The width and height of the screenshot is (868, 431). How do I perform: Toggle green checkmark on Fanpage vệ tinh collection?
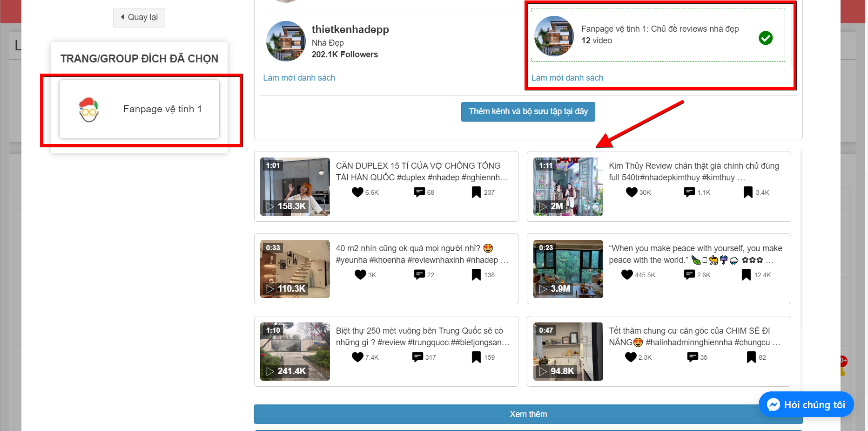(766, 38)
